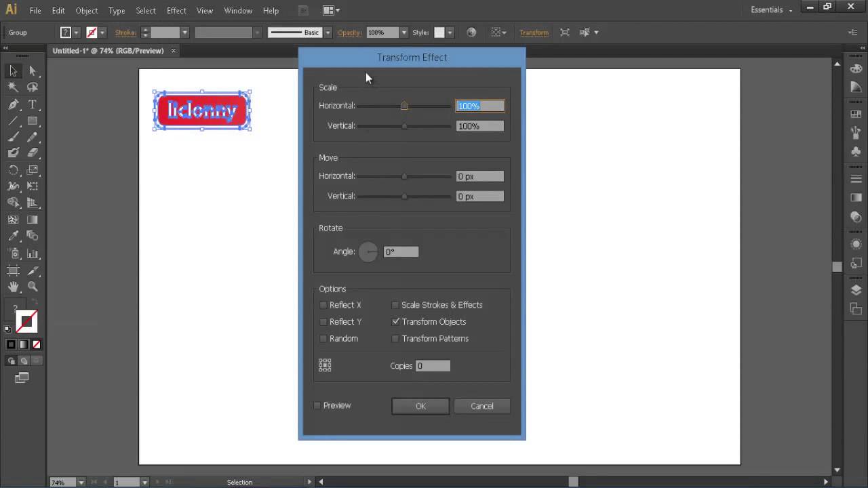
Task: Expand the opacity value dropdown
Action: [x=404, y=32]
